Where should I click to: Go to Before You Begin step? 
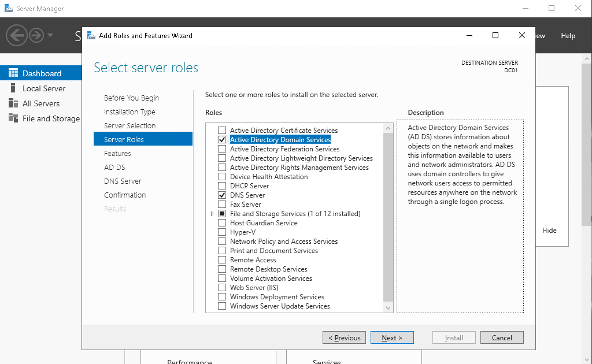pyautogui.click(x=131, y=98)
